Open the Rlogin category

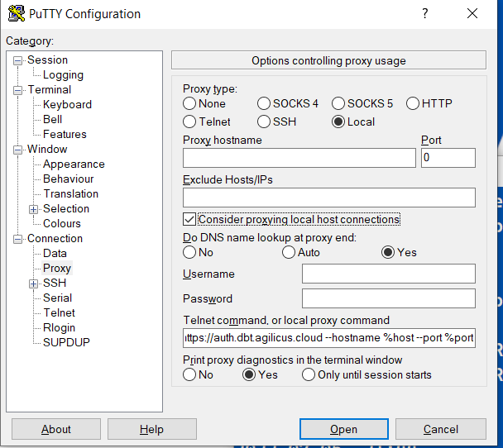click(x=59, y=328)
